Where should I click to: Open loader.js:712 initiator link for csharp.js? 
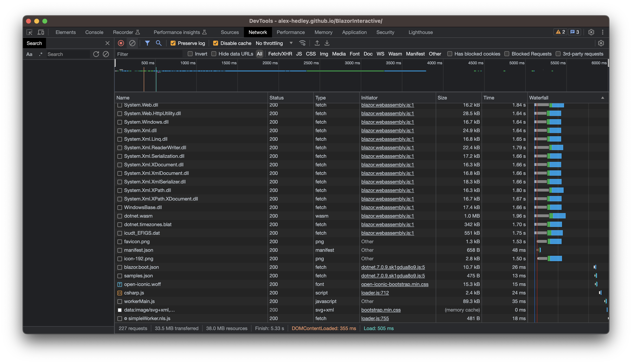[375, 293]
